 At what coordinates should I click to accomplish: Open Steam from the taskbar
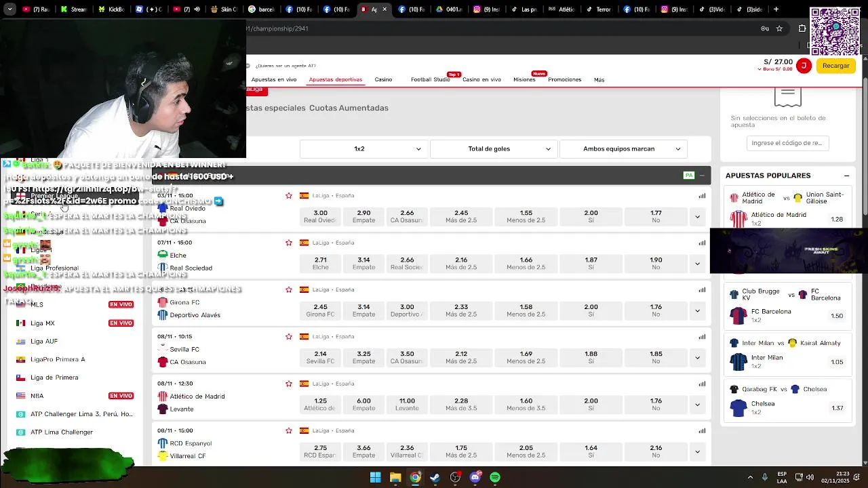point(435,477)
